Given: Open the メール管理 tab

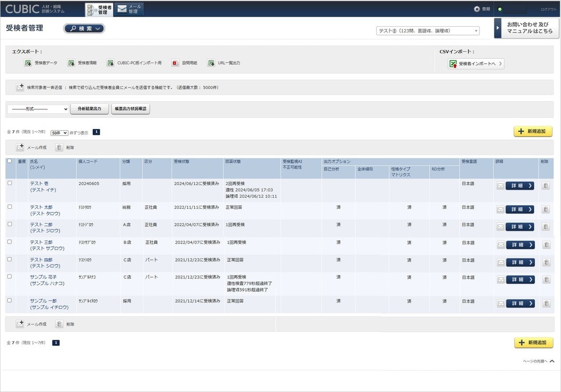Looking at the screenshot, I should click(x=129, y=9).
